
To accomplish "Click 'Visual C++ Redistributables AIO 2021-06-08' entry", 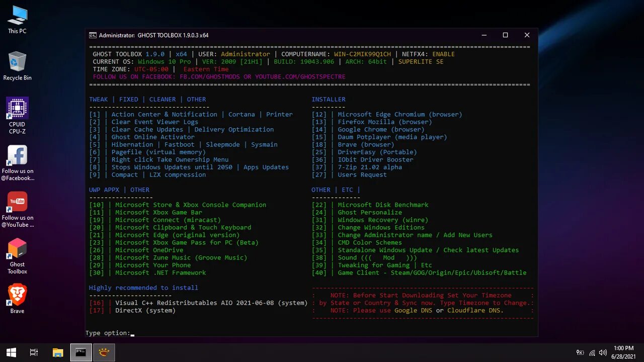I will tap(198, 303).
